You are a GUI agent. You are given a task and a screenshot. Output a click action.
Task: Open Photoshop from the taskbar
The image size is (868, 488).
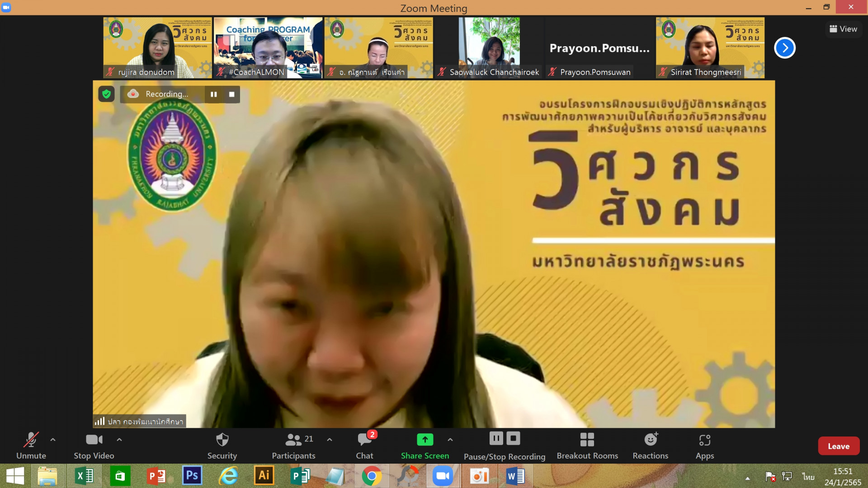tap(192, 476)
